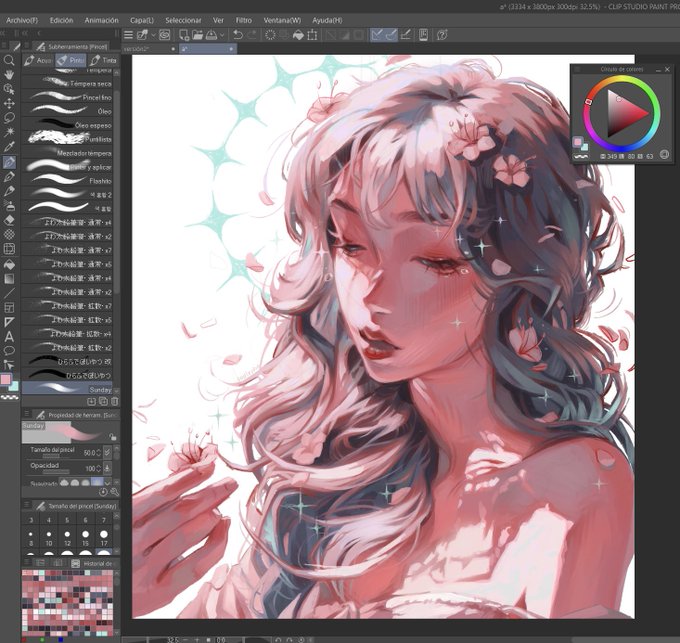Select the Balloon tool
Viewport: 680px width, 643px height.
click(9, 350)
